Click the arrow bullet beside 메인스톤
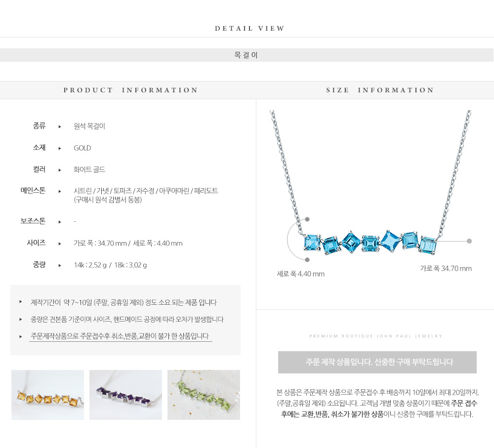The width and height of the screenshot is (494, 448). pos(60,191)
